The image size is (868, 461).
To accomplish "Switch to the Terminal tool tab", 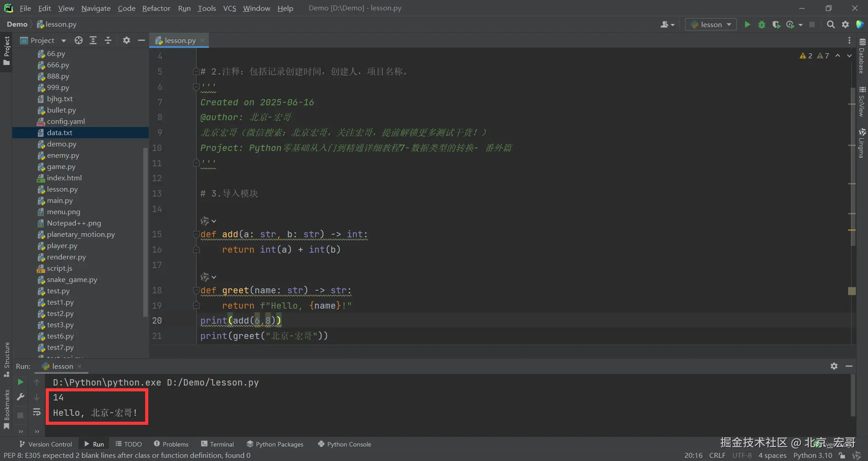I will tap(217, 444).
